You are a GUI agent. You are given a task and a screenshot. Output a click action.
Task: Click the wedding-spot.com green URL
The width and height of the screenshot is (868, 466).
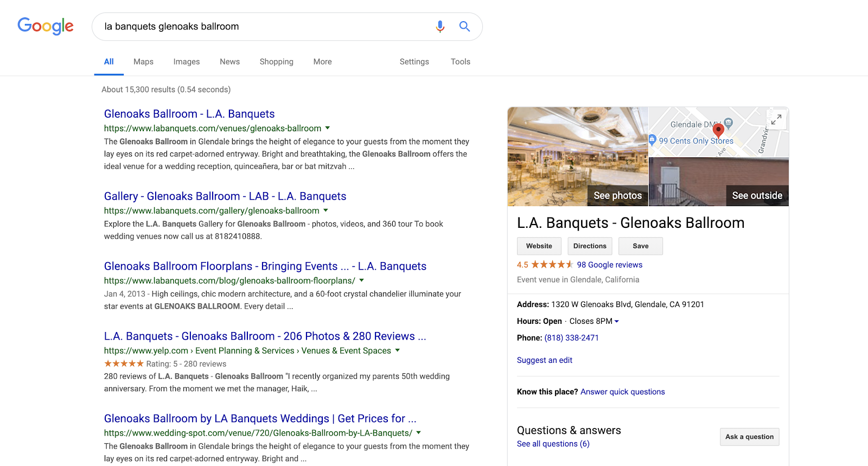coord(258,433)
